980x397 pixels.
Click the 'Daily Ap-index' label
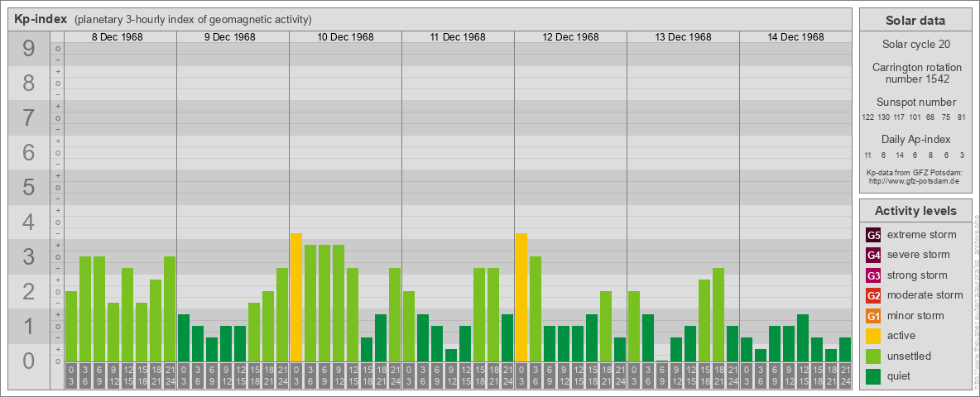pos(915,139)
